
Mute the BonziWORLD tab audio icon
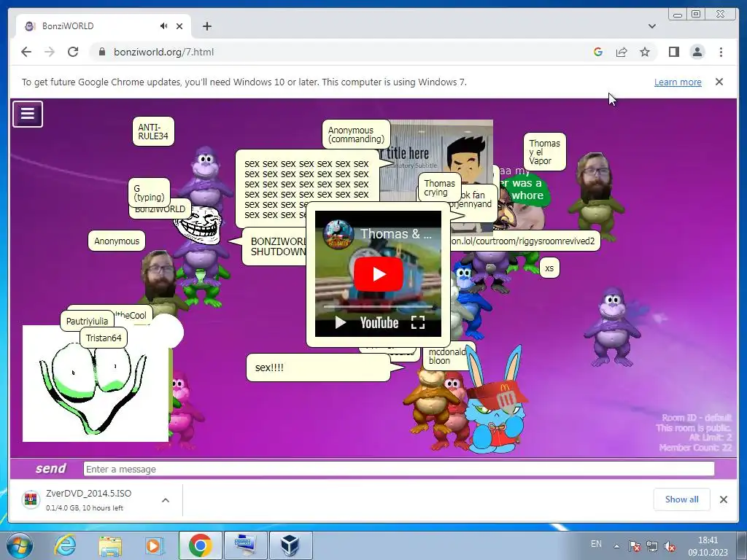tap(163, 26)
